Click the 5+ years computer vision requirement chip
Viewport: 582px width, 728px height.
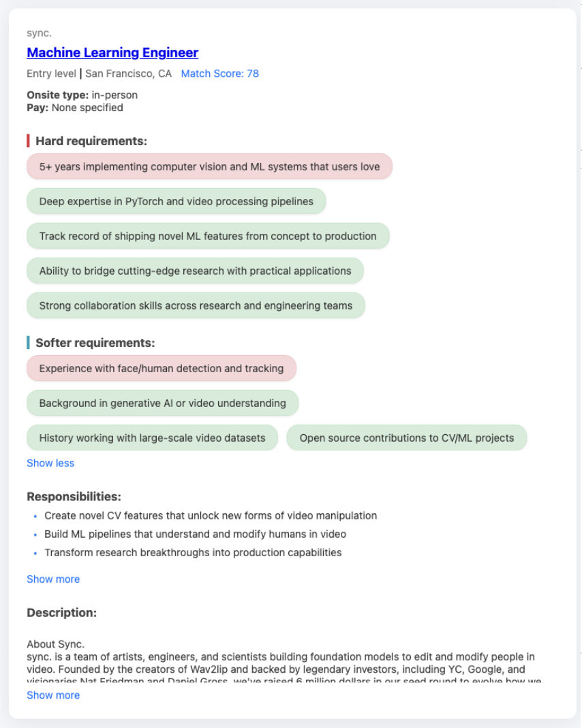click(208, 166)
